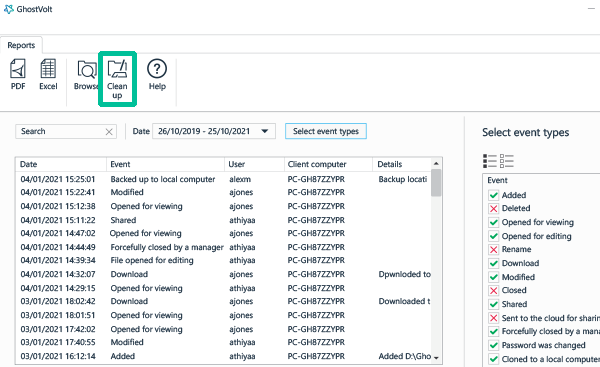Image resolution: width=600 pixels, height=367 pixels.
Task: Open the Browse reports icon
Action: (x=86, y=75)
